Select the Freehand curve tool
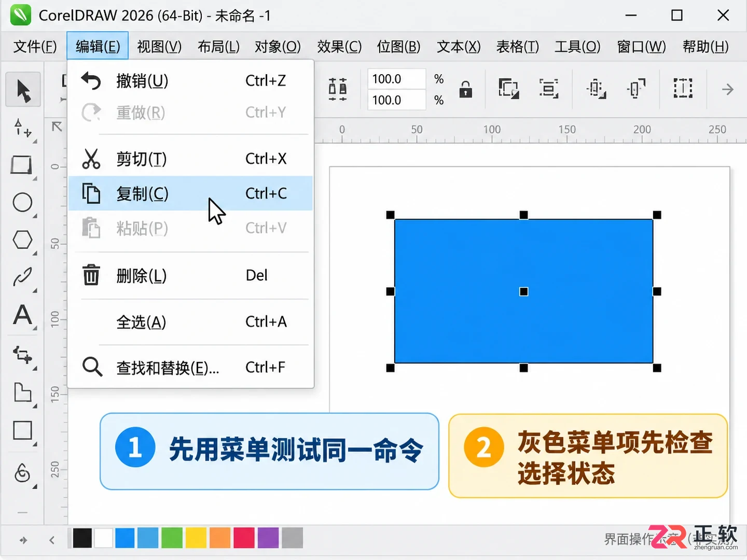Image resolution: width=747 pixels, height=560 pixels. coord(22,277)
